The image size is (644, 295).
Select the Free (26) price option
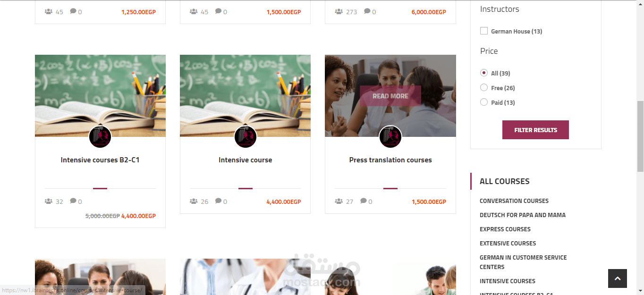(x=484, y=88)
